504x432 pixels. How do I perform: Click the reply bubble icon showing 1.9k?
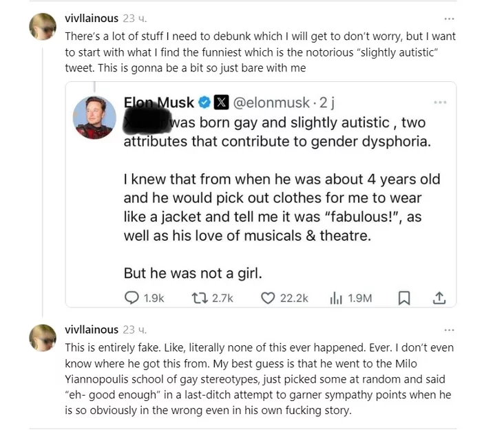(x=132, y=297)
